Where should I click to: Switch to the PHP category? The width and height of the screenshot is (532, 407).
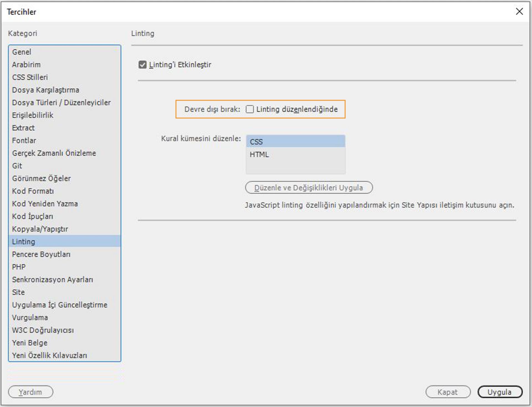pos(19,267)
